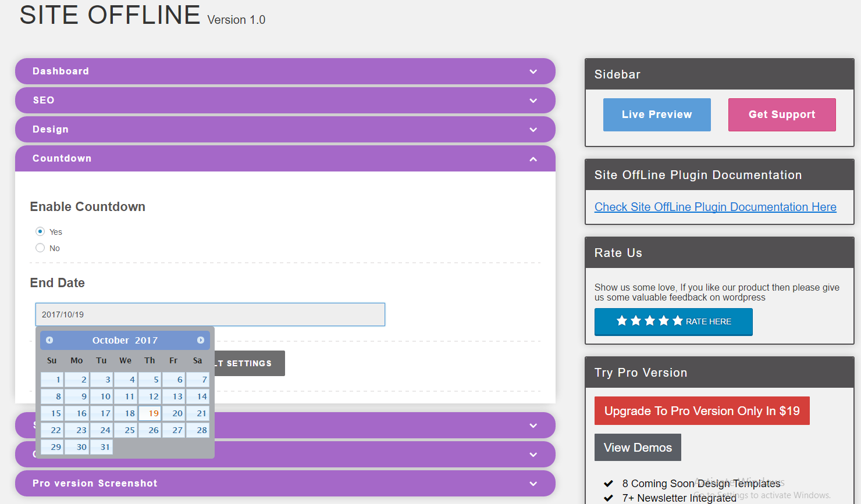Select highlighted October 19 in calendar
Viewport: 861px width, 504px height.
pyautogui.click(x=150, y=413)
